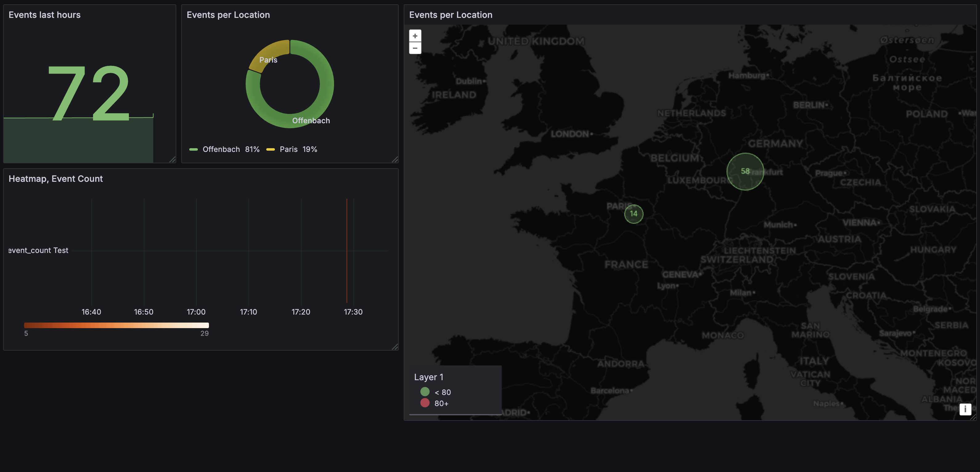The height and width of the screenshot is (472, 980).
Task: Open the map attribution info icon
Action: click(965, 409)
